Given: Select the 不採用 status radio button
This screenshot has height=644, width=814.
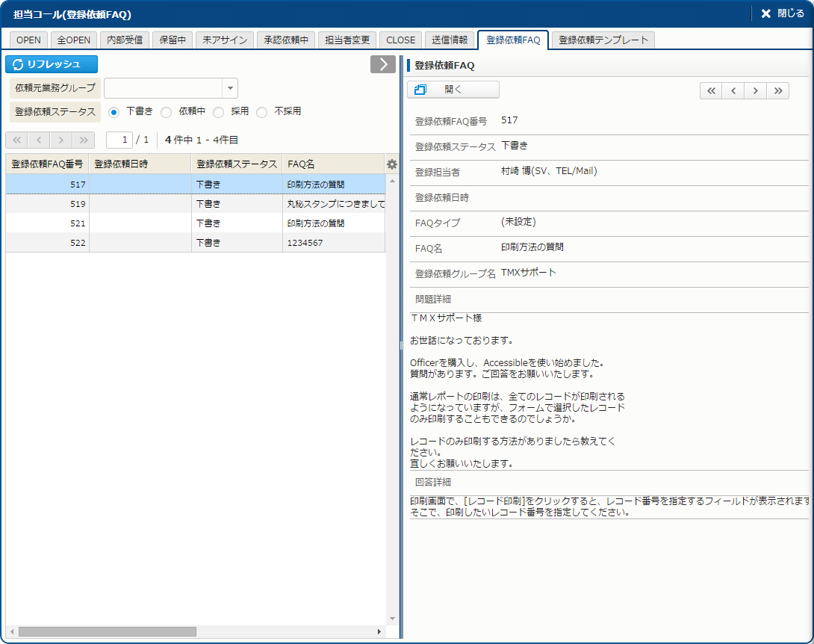Looking at the screenshot, I should (x=262, y=112).
